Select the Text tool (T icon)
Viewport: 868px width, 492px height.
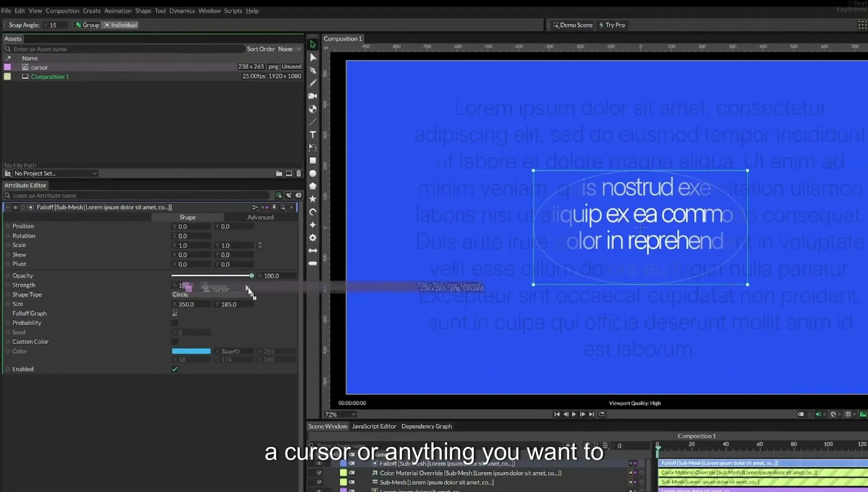[x=312, y=135]
